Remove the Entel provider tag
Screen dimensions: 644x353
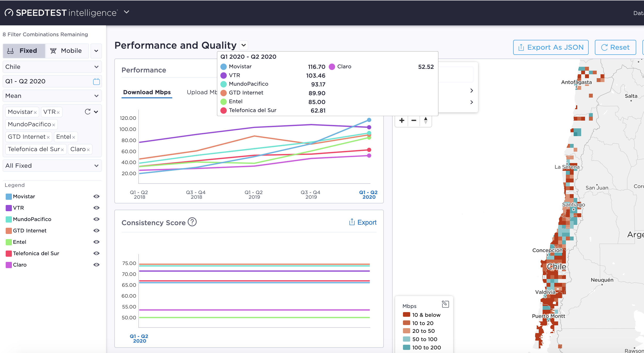tap(74, 137)
